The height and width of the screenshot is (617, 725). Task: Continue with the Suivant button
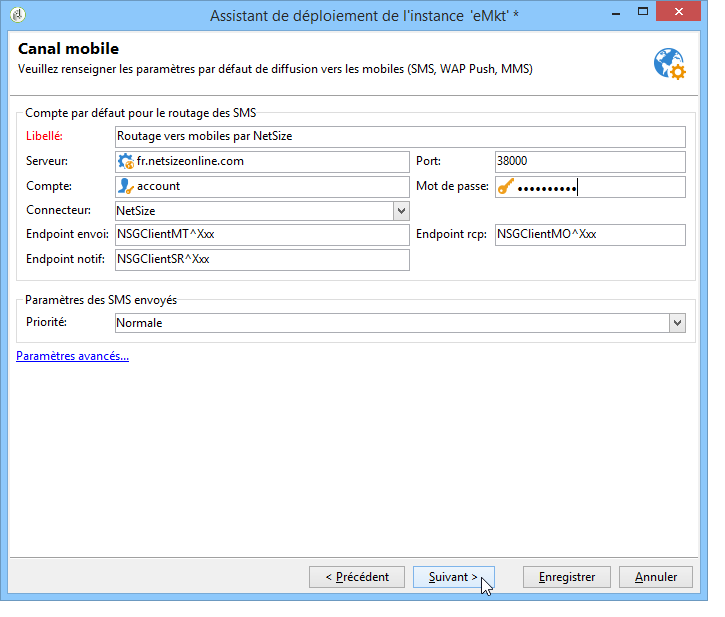click(454, 577)
